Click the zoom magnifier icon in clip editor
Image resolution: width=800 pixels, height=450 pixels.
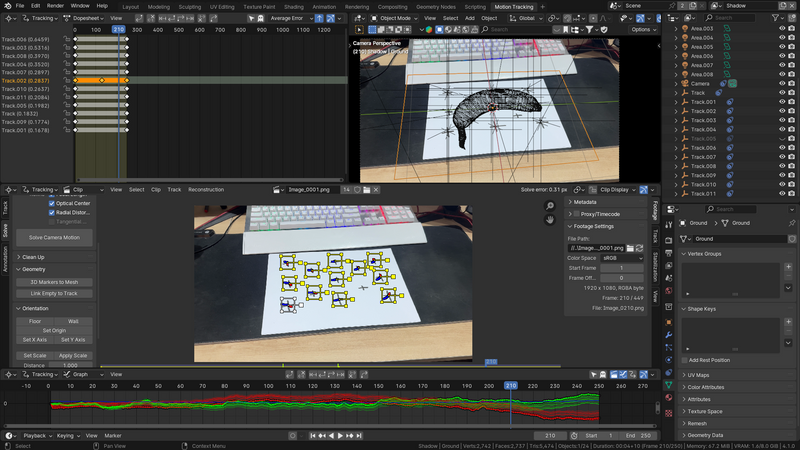pos(550,206)
